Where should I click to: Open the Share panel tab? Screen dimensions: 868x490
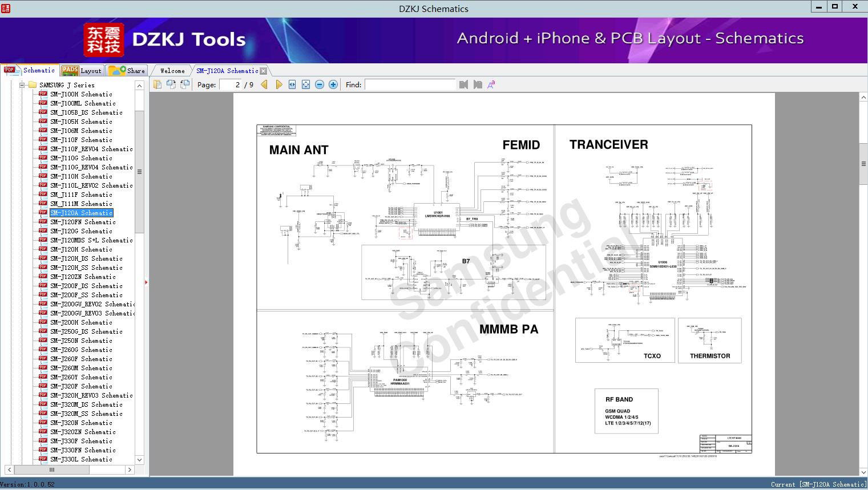coord(127,71)
